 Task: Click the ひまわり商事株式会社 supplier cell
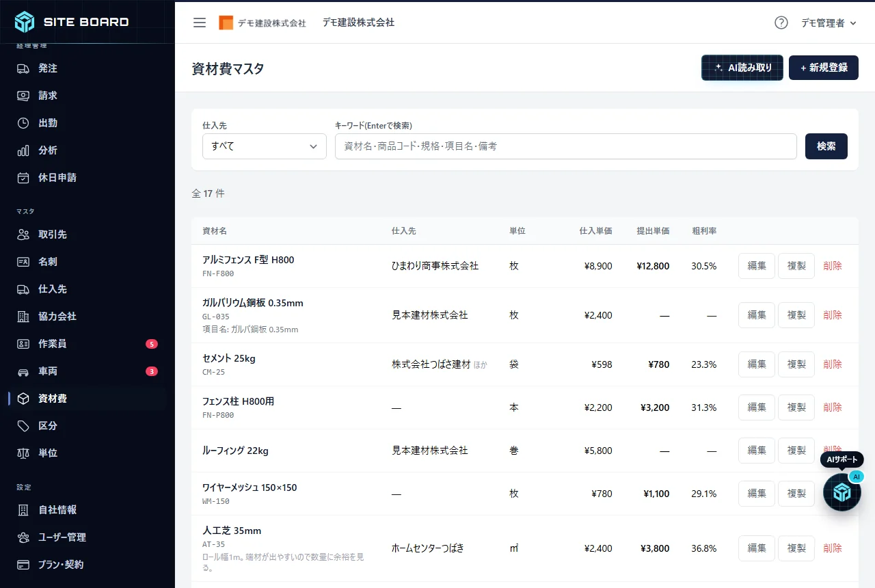click(x=435, y=266)
